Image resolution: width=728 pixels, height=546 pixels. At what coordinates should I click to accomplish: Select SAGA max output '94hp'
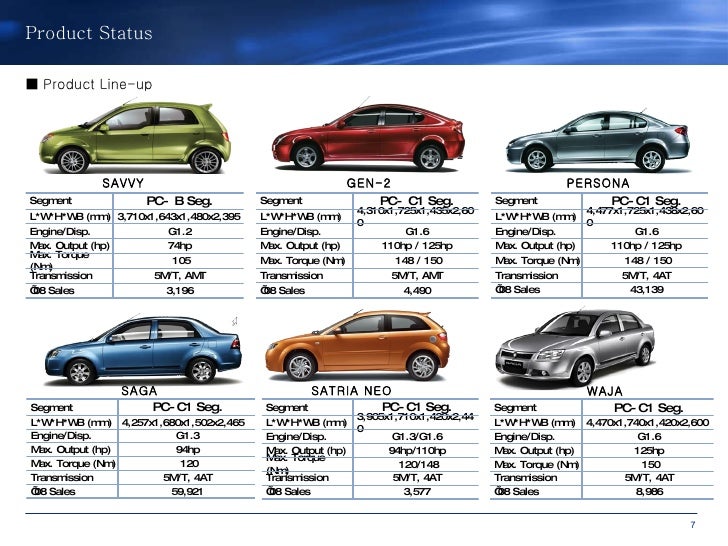188,449
